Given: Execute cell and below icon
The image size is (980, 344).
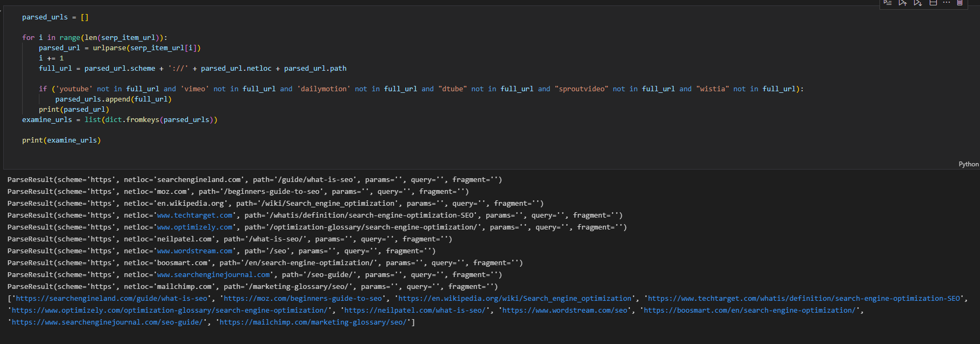Looking at the screenshot, I should [x=917, y=3].
